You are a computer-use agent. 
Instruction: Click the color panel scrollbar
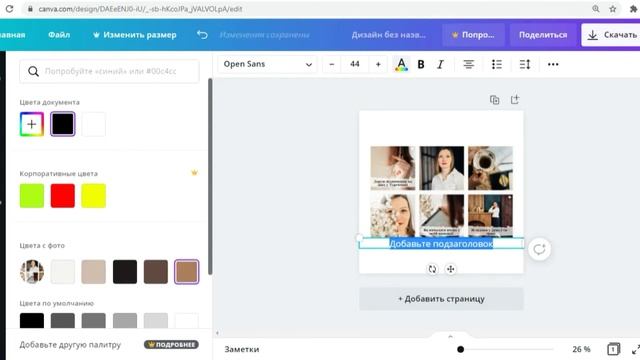click(210, 176)
